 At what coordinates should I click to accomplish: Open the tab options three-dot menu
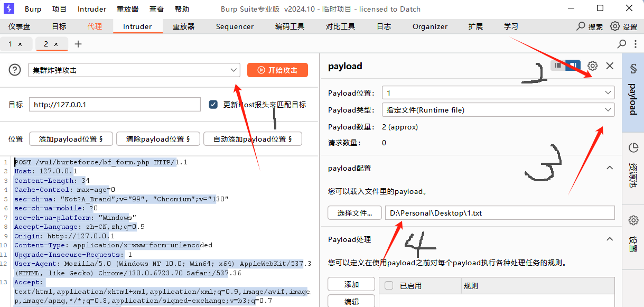coord(636,44)
